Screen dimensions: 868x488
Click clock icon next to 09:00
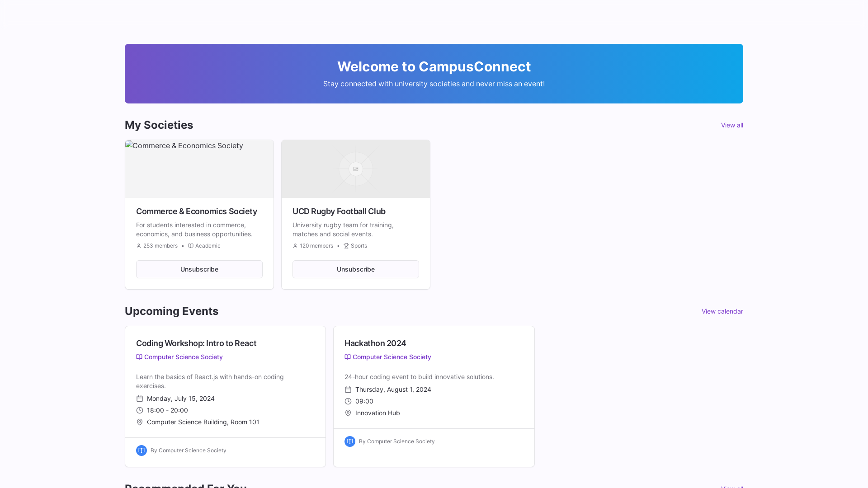(348, 401)
